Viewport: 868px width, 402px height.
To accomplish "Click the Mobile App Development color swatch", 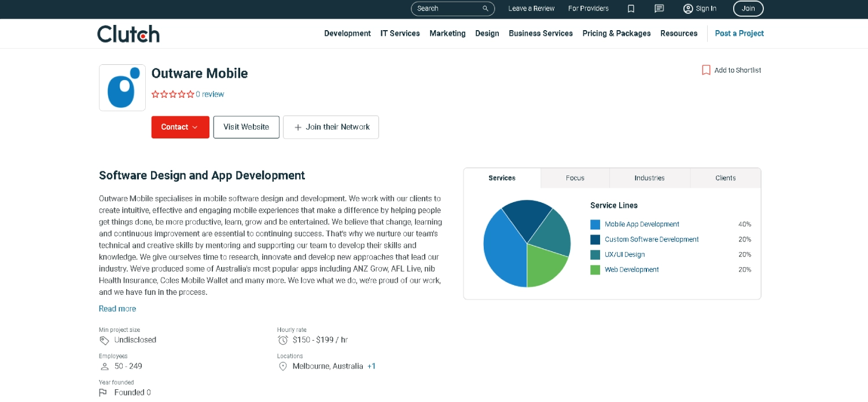I will (x=595, y=225).
